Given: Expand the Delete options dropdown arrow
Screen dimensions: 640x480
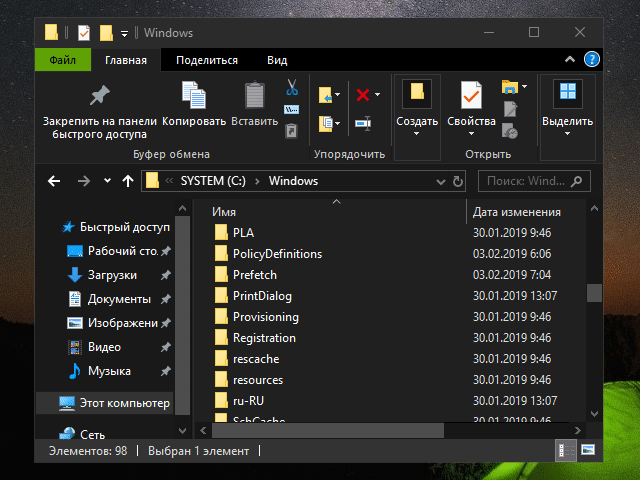Looking at the screenshot, I should click(x=378, y=95).
